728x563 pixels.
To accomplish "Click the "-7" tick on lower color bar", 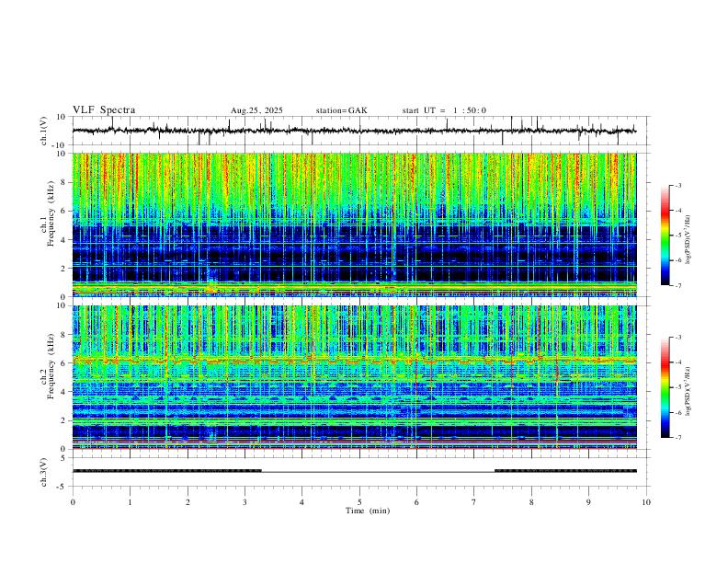I will point(678,438).
